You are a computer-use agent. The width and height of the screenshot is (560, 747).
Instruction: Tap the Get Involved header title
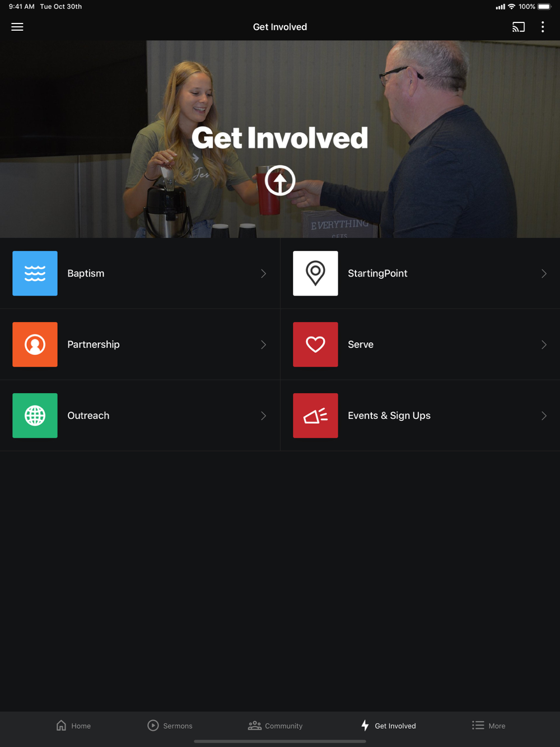pyautogui.click(x=280, y=27)
